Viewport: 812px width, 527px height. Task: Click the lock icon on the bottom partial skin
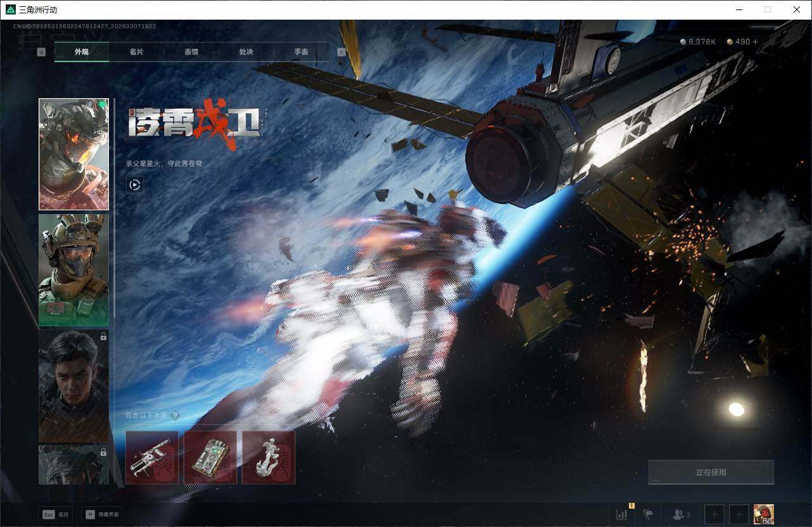(103, 452)
